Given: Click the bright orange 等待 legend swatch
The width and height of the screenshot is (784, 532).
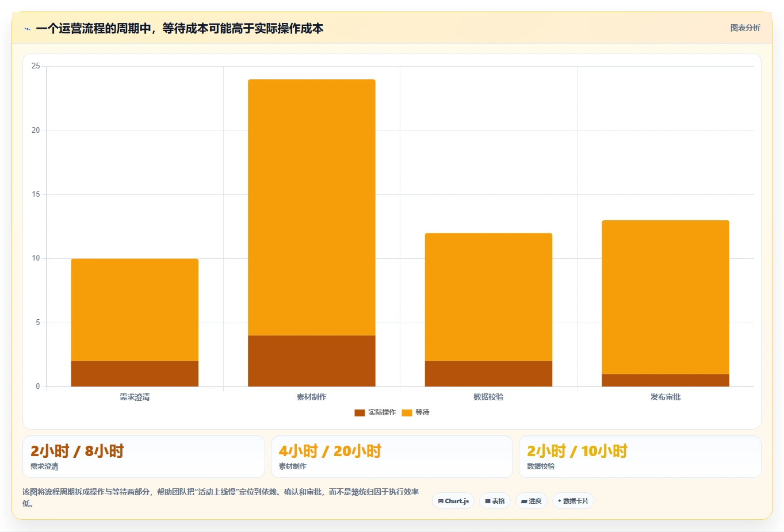Looking at the screenshot, I should (x=407, y=412).
